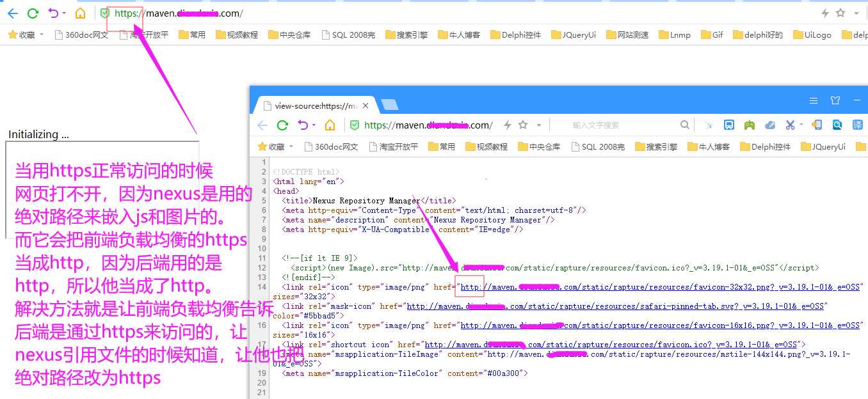Go to home page in background browser
The height and width of the screenshot is (399, 868).
[80, 13]
